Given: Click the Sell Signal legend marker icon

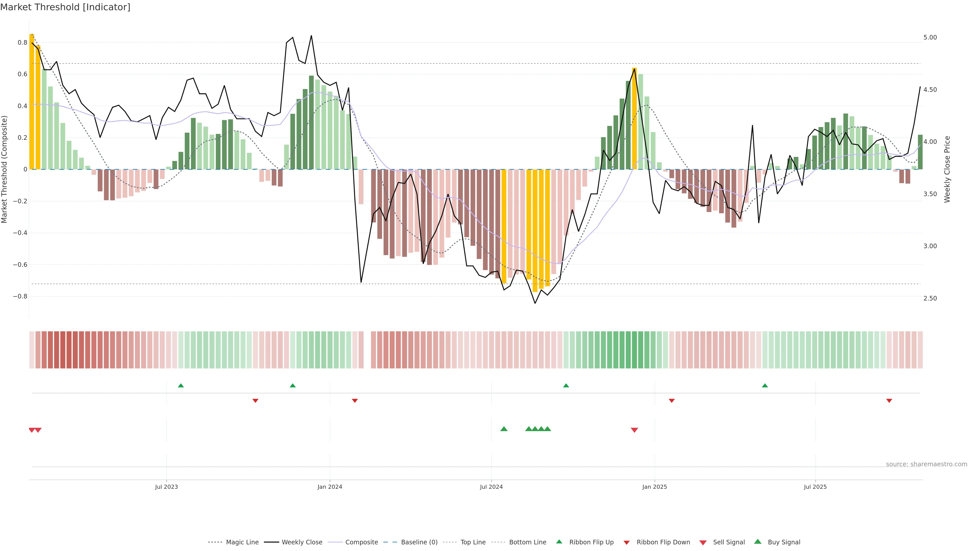Looking at the screenshot, I should pos(703,543).
